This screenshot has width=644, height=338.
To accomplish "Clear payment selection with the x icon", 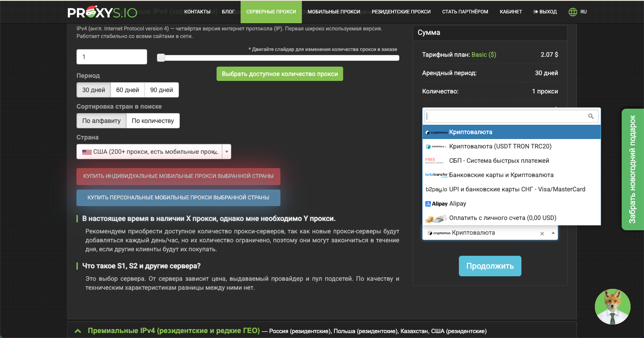I will (x=542, y=233).
